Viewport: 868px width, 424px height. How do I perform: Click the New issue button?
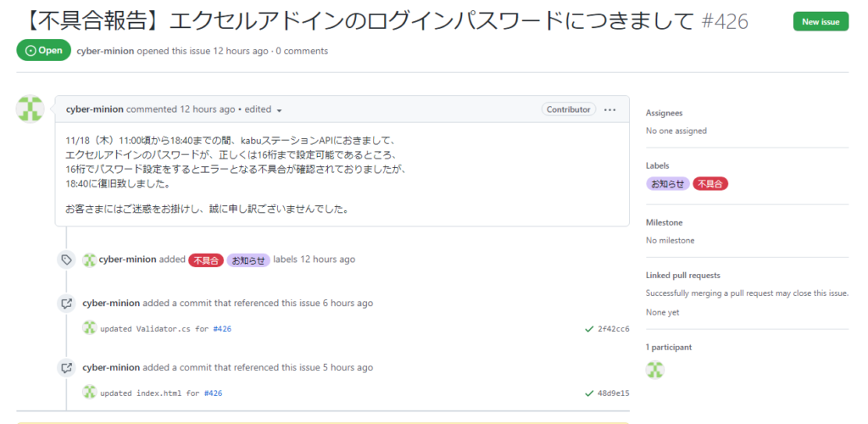pos(821,21)
